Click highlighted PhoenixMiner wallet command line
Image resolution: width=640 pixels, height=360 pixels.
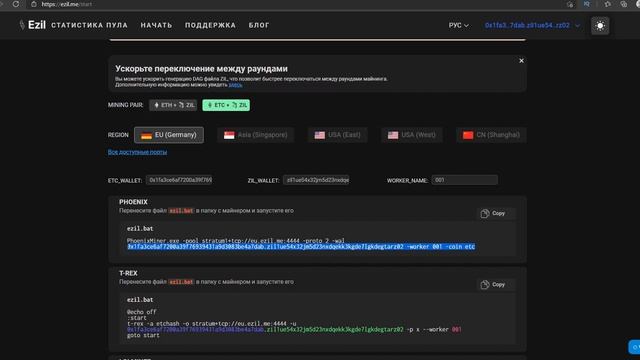(x=301, y=247)
